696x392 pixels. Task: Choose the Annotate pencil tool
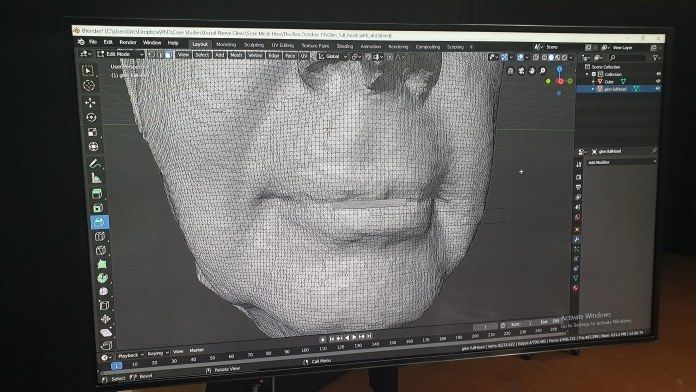pyautogui.click(x=95, y=164)
